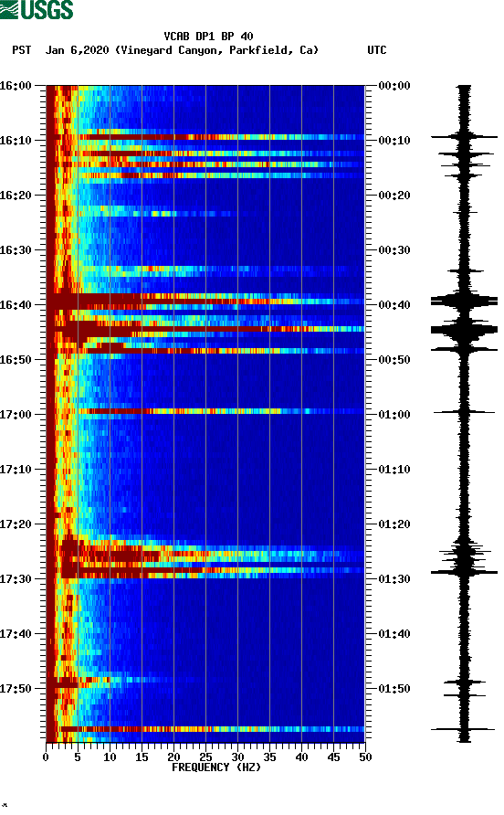Image resolution: width=504 pixels, height=815 pixels.
Task: Click the 0 Hz frequency tick label
Action: tap(46, 757)
